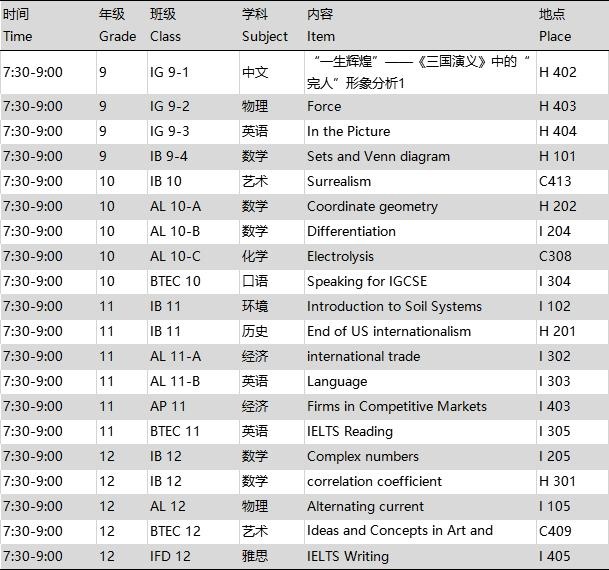Click the Firms in Competitive Markets cell
The height and width of the screenshot is (570, 609).
[397, 406]
